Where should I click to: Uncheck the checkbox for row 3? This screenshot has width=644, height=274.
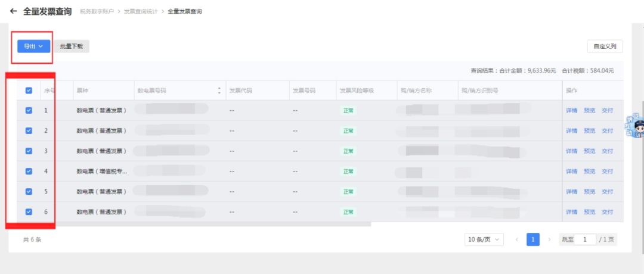pos(29,151)
